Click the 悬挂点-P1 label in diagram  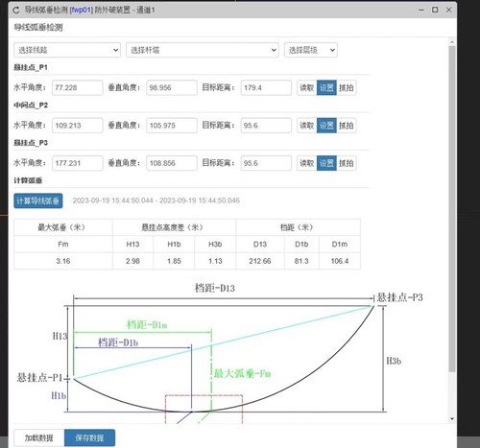39,378
